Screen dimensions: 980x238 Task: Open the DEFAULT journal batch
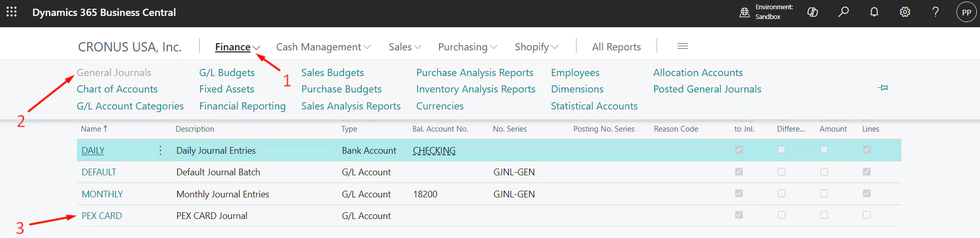pos(99,172)
